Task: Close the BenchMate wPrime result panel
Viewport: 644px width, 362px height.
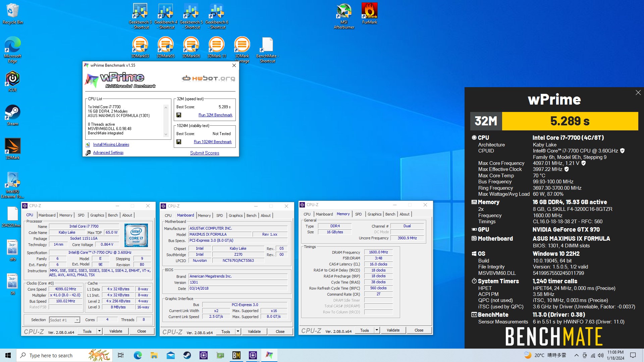Action: (x=638, y=93)
